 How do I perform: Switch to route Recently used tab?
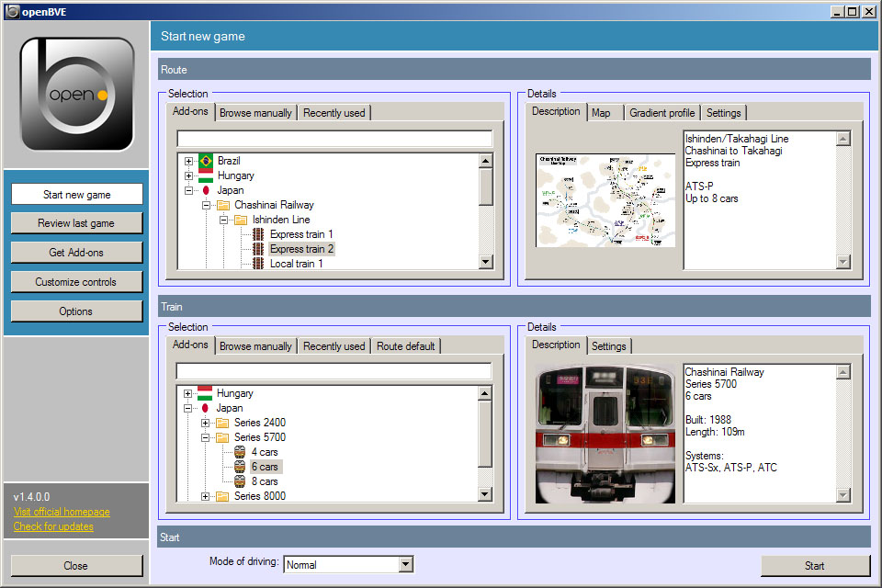334,112
